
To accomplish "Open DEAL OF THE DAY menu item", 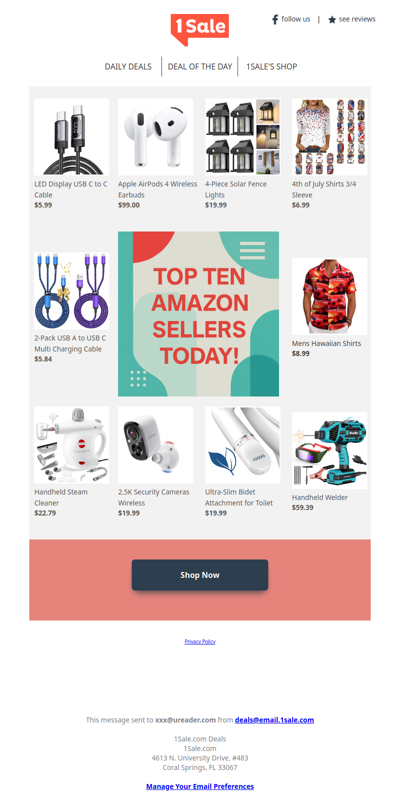I will pos(200,67).
